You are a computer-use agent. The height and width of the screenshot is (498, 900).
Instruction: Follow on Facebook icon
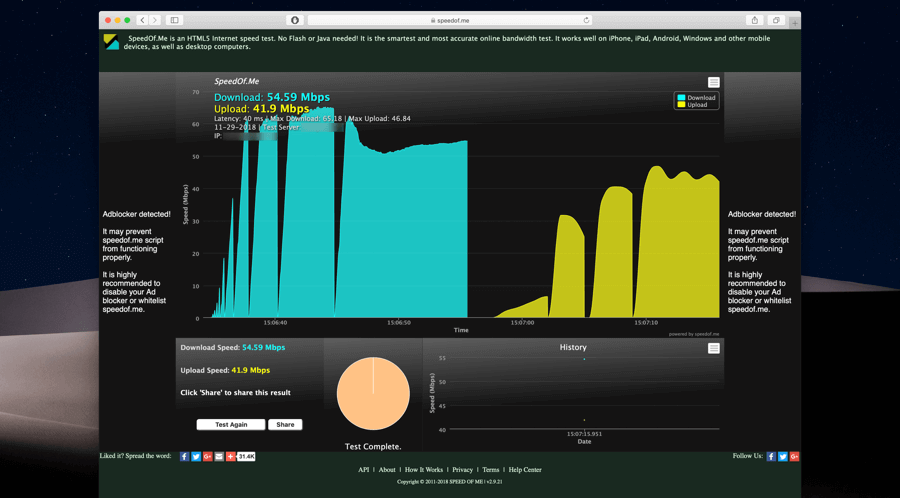[771, 457]
